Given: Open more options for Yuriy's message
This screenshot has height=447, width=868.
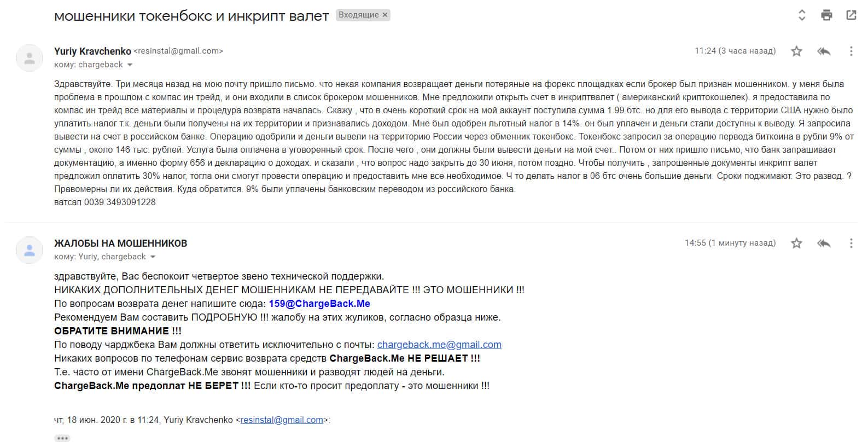Looking at the screenshot, I should 850,51.
